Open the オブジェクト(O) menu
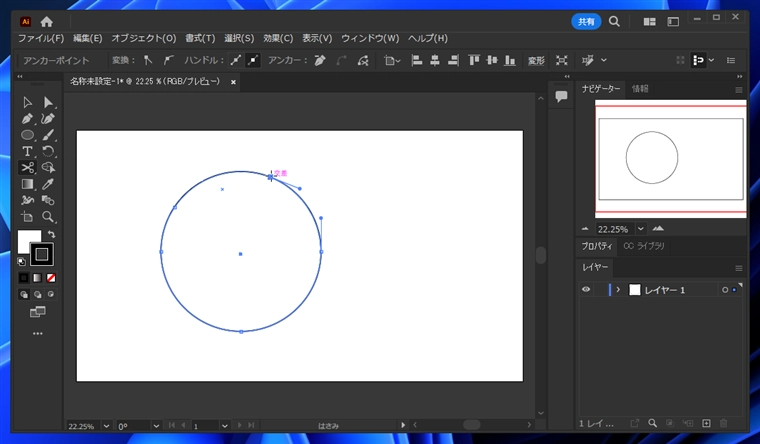Screen dimensions: 760x444 pos(143,38)
